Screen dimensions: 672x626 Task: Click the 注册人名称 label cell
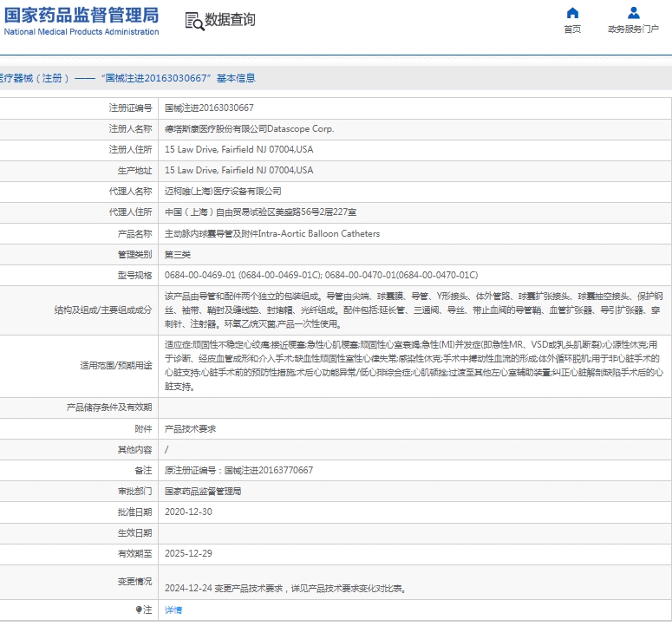pos(130,129)
